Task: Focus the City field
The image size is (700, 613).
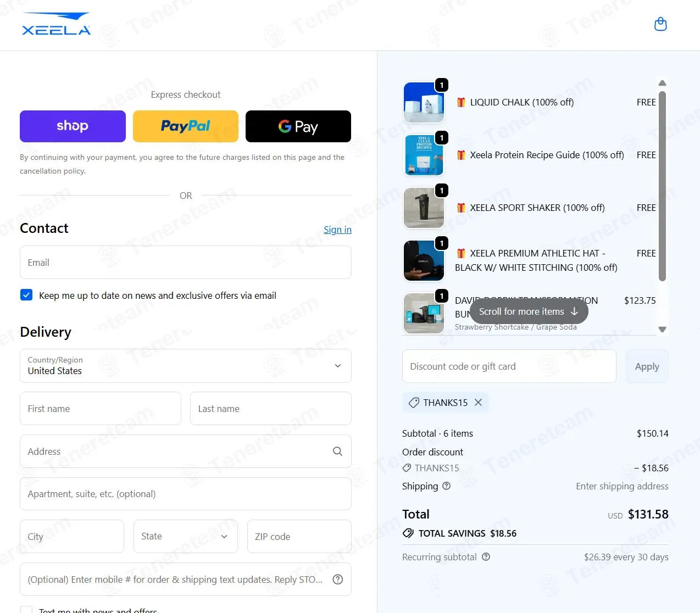Action: point(72,536)
